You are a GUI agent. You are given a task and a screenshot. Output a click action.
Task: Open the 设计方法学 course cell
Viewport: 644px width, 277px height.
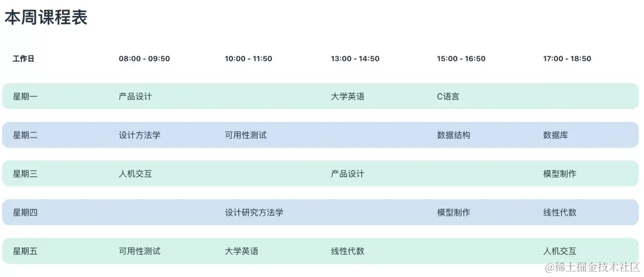[140, 135]
